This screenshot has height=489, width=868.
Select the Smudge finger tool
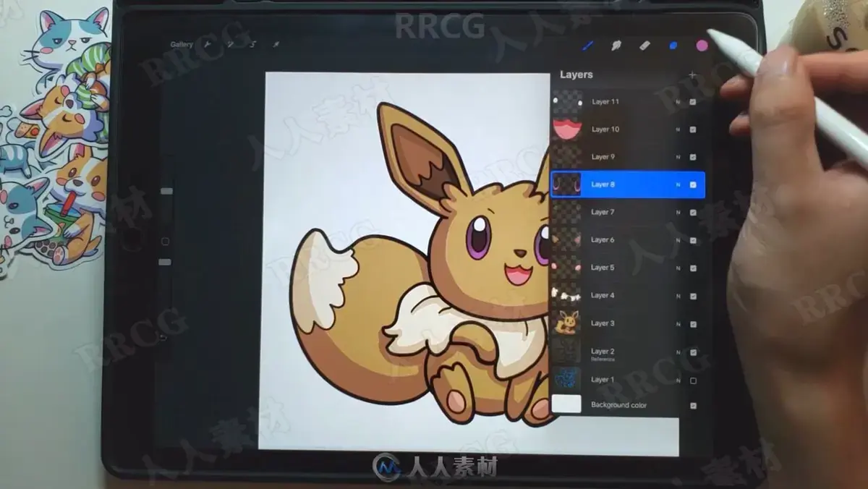616,46
